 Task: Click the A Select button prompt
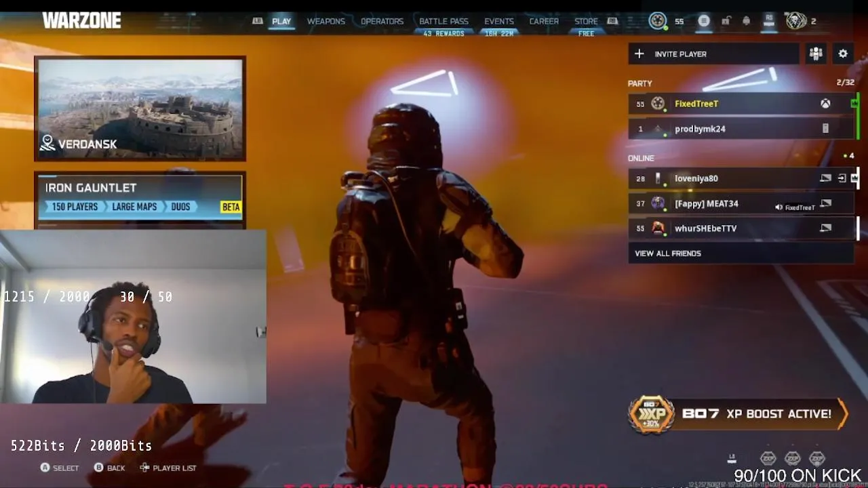[60, 468]
